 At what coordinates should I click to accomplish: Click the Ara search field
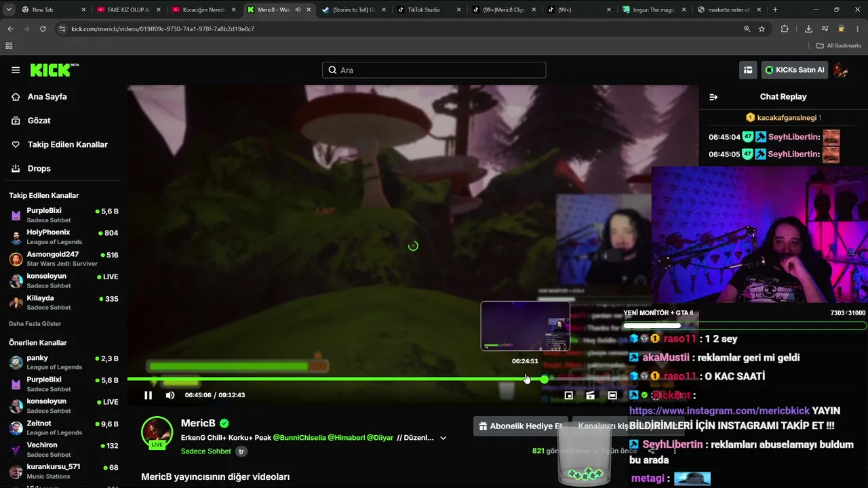point(434,70)
